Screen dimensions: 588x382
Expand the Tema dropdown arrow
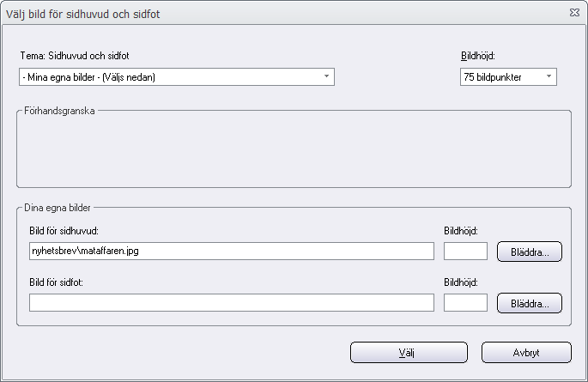(x=326, y=76)
